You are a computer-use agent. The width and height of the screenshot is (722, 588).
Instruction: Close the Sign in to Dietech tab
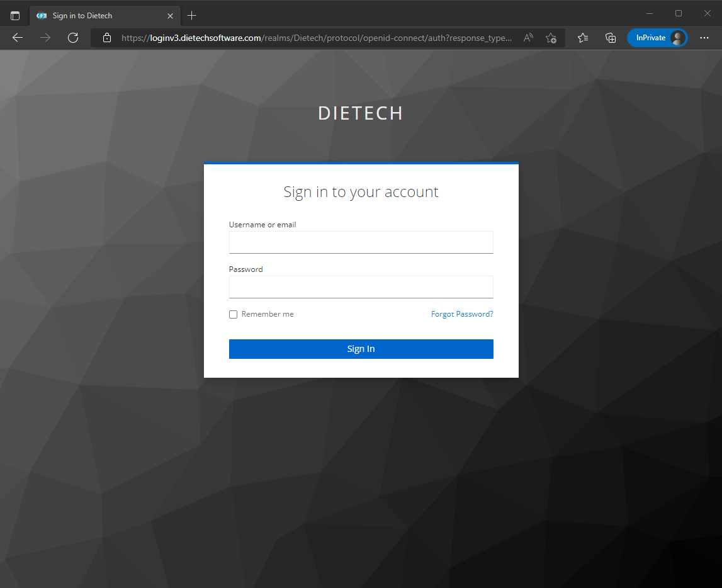[x=171, y=16]
